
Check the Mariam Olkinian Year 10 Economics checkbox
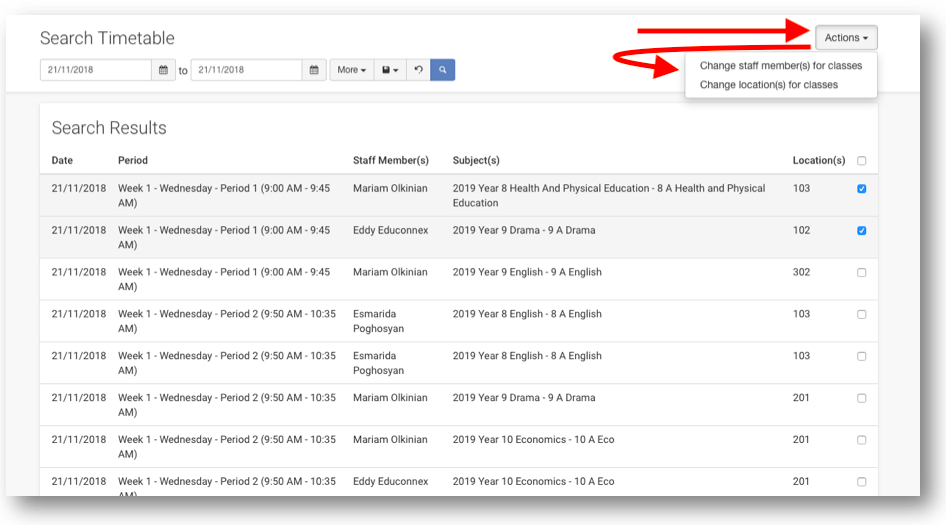[862, 440]
